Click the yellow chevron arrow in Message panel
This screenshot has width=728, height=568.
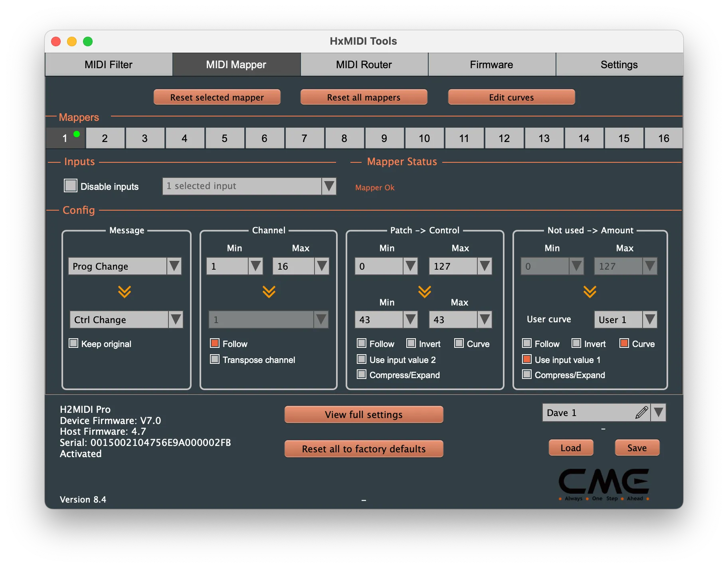pos(125,292)
